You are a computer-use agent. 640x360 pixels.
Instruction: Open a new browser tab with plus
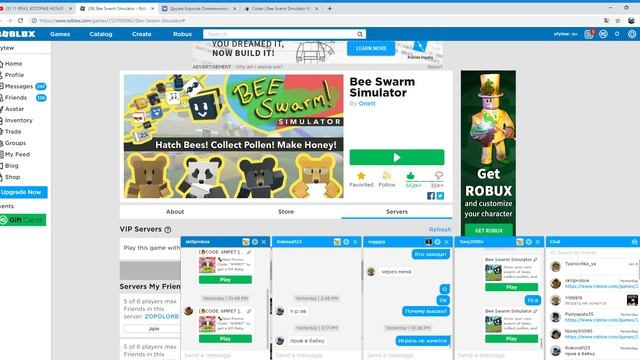[x=329, y=8]
